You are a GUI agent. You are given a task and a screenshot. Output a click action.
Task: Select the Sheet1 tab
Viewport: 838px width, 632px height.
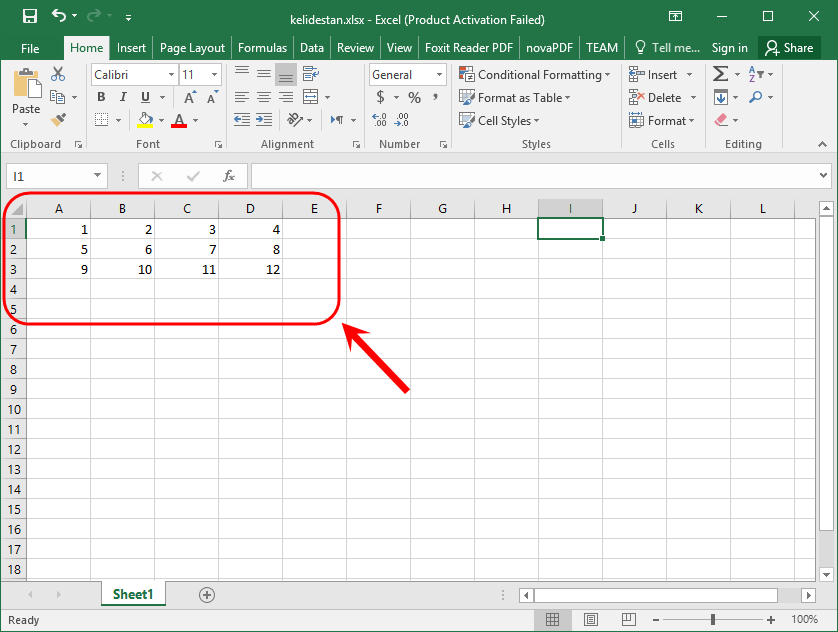pyautogui.click(x=133, y=594)
